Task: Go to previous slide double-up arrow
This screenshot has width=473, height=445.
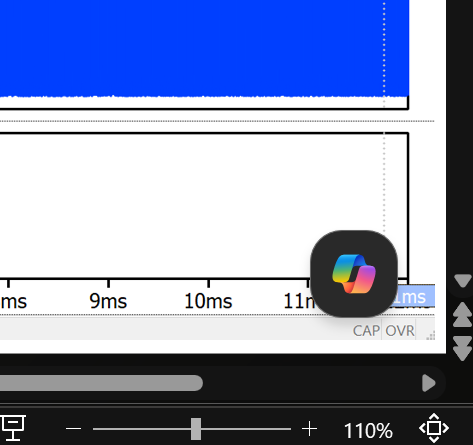Action: (x=463, y=315)
